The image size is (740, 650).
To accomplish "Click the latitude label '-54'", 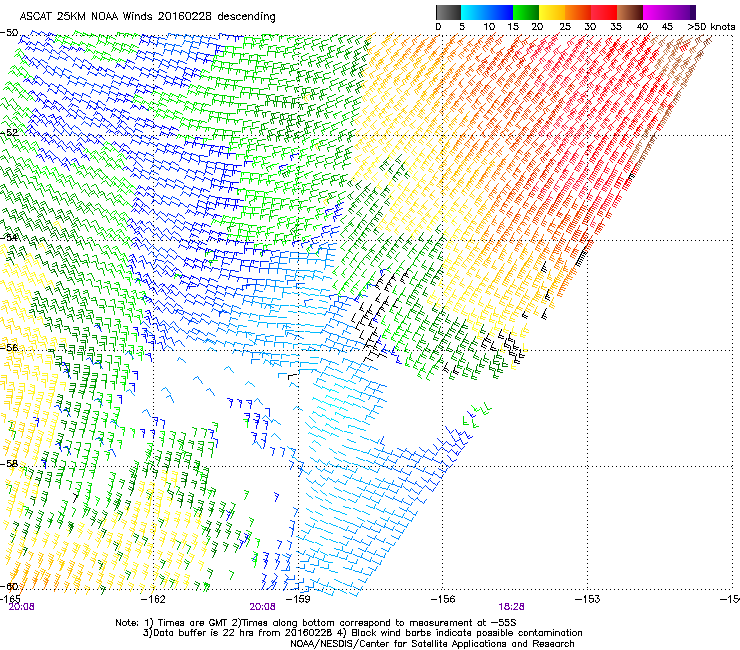I will [9, 237].
